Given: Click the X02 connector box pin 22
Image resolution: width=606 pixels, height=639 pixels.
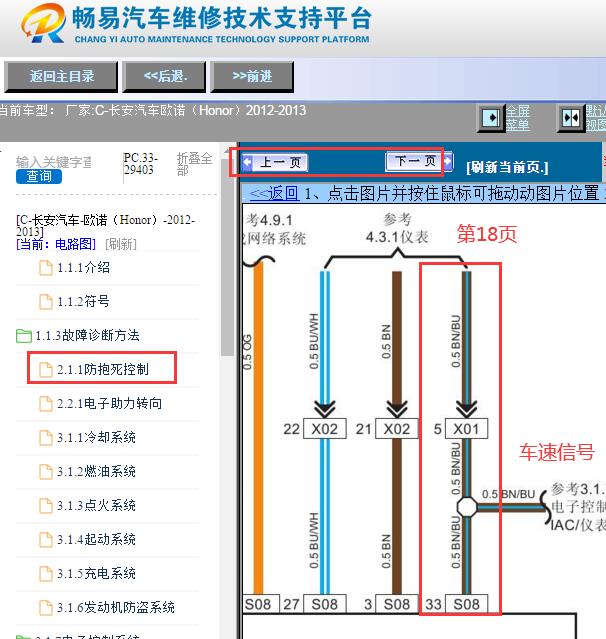Looking at the screenshot, I should click(325, 429).
